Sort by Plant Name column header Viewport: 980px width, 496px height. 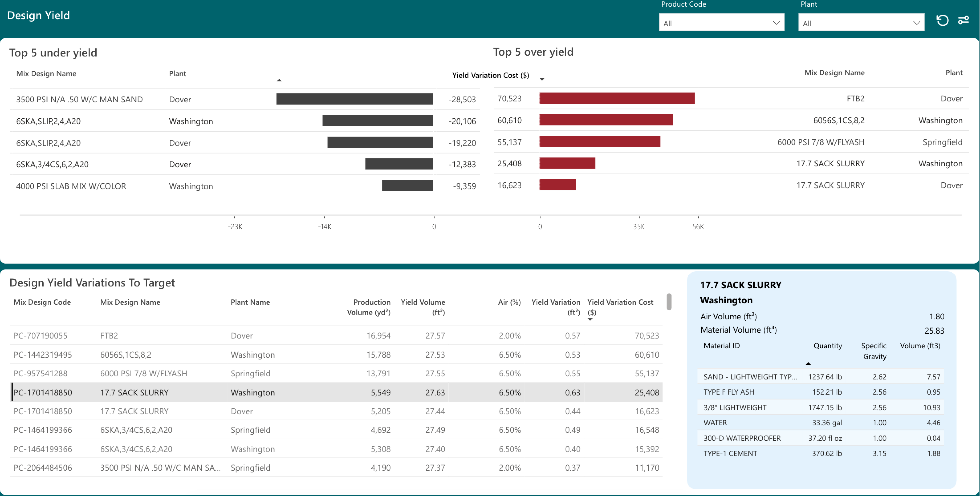tap(250, 302)
